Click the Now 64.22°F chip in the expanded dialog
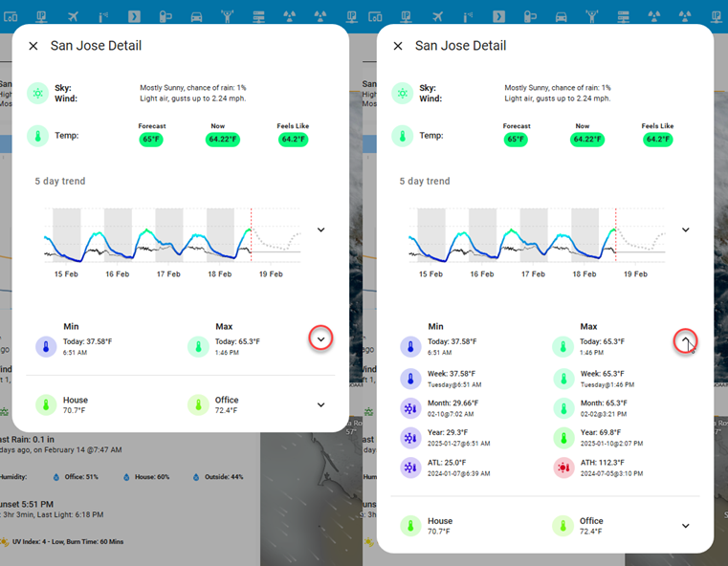The height and width of the screenshot is (566, 728). [586, 140]
